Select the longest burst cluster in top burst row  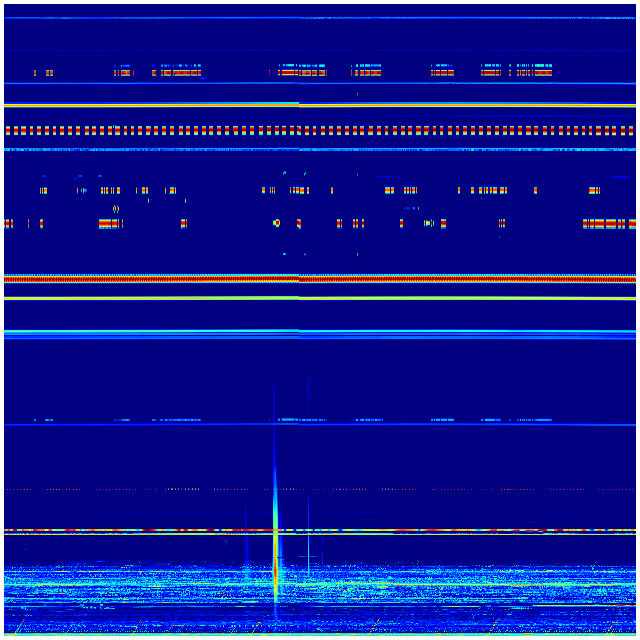click(x=177, y=72)
